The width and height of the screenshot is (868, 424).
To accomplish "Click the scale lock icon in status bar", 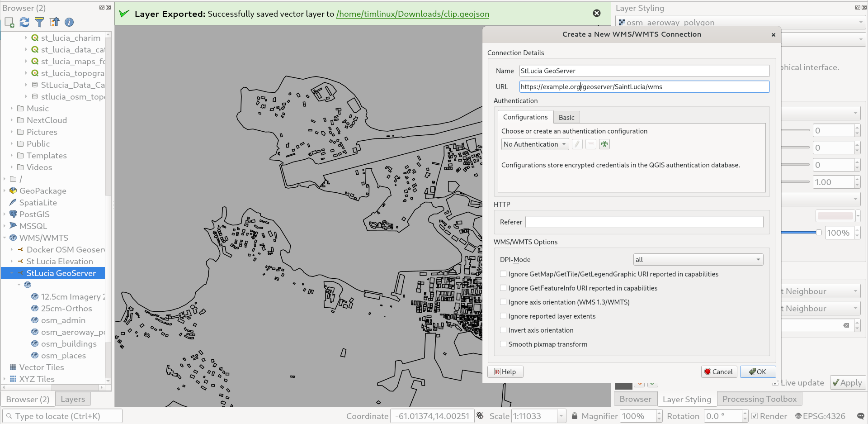I will (574, 416).
